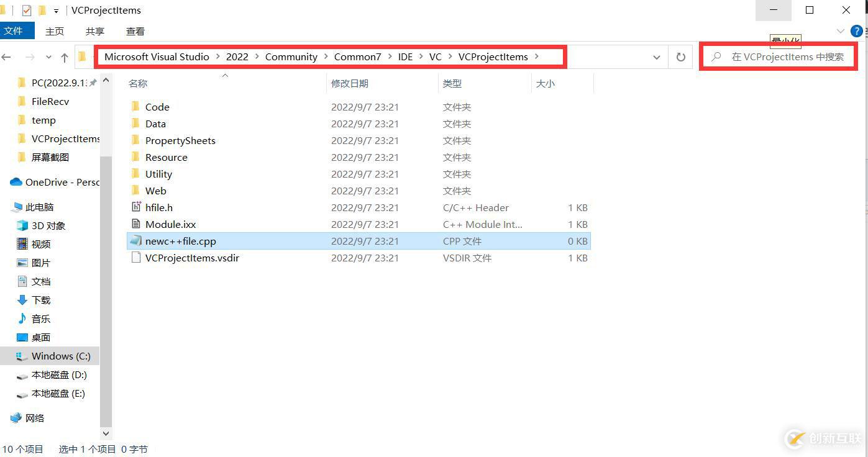The height and width of the screenshot is (457, 868).
Task: Refresh the current folder view
Action: click(681, 57)
